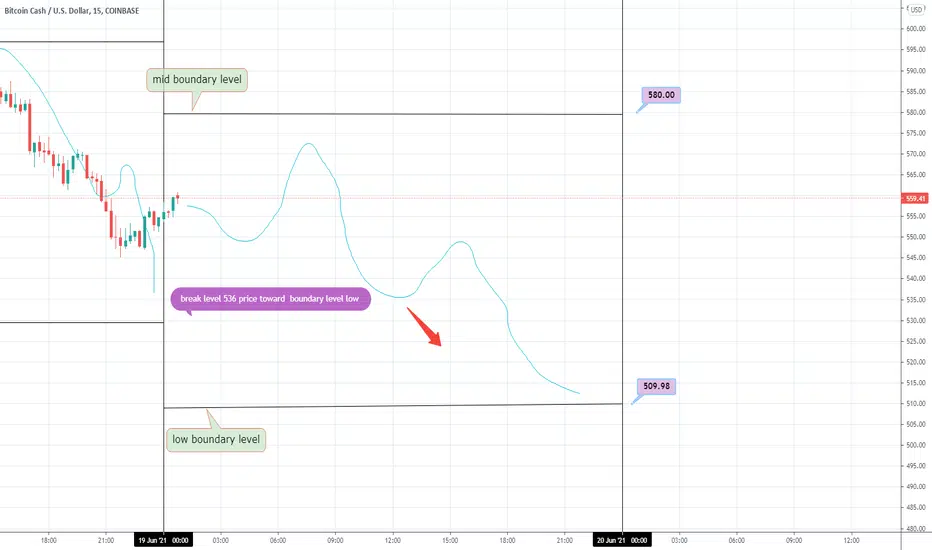This screenshot has width=932, height=550.
Task: Select the 'mid boundary level' callout
Action: point(197,80)
